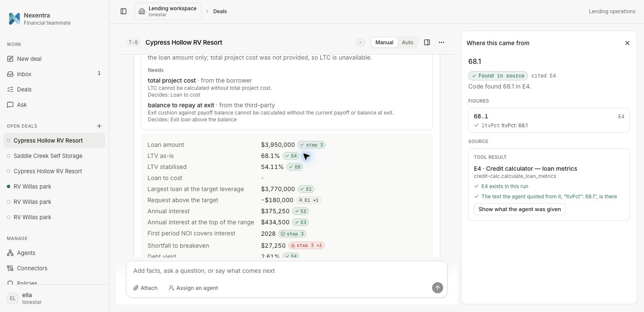Screen dimensions: 644x312
Task: Click Assign an agent
Action: click(x=193, y=288)
